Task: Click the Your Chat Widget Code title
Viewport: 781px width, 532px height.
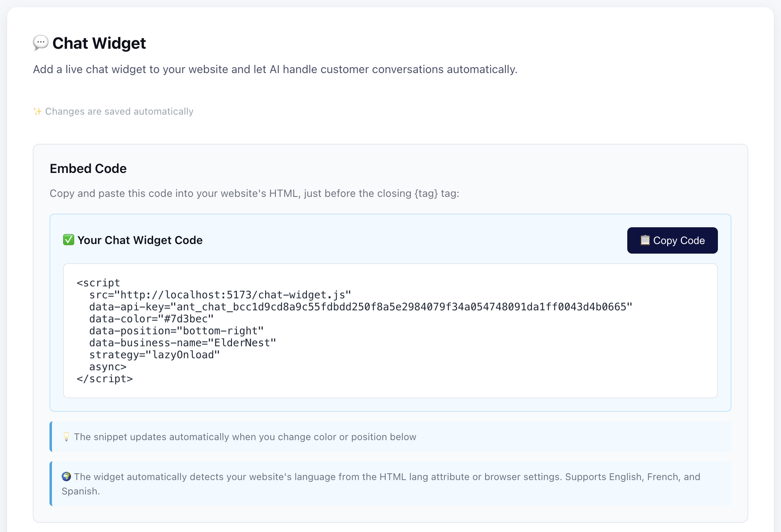Action: [140, 240]
